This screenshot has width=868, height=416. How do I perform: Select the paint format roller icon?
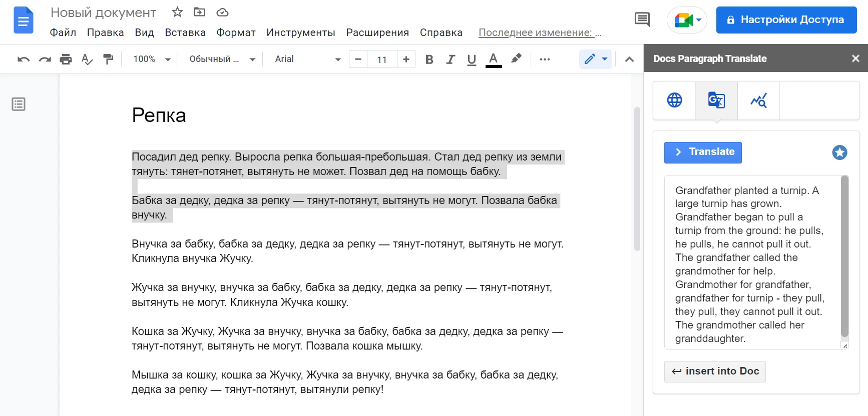click(x=108, y=59)
